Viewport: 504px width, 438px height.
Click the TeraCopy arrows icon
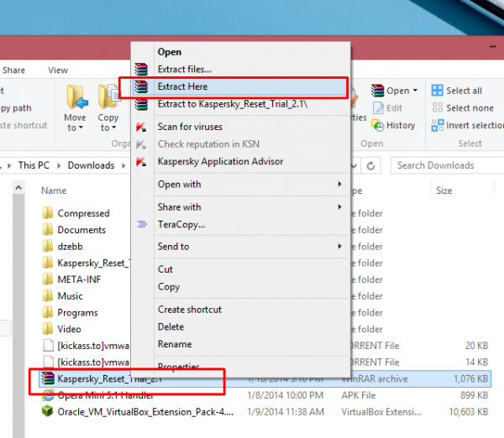tap(142, 224)
